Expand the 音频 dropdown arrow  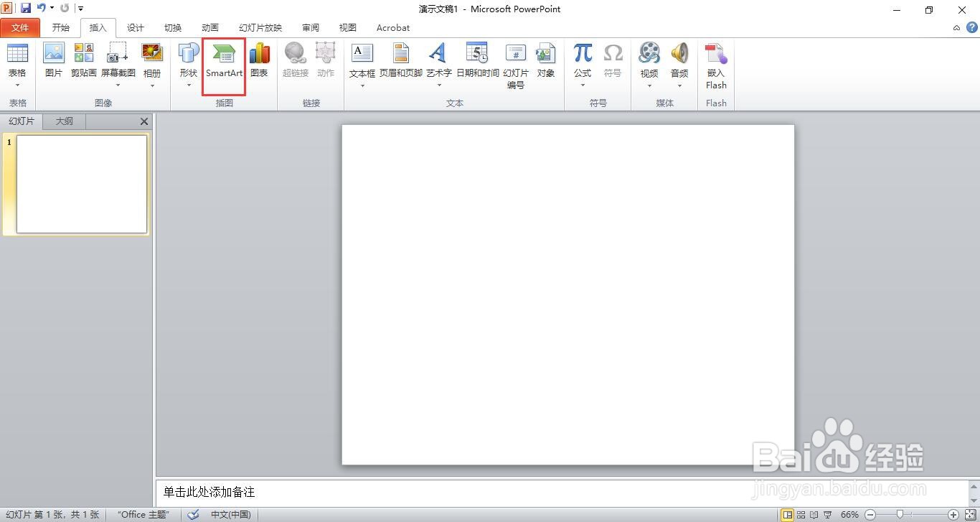679,85
